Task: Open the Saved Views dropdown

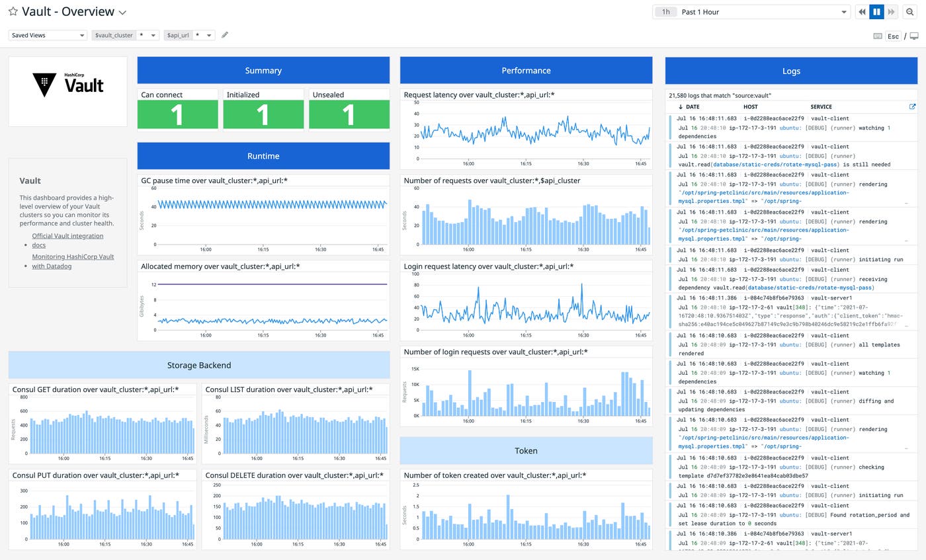Action: [46, 34]
